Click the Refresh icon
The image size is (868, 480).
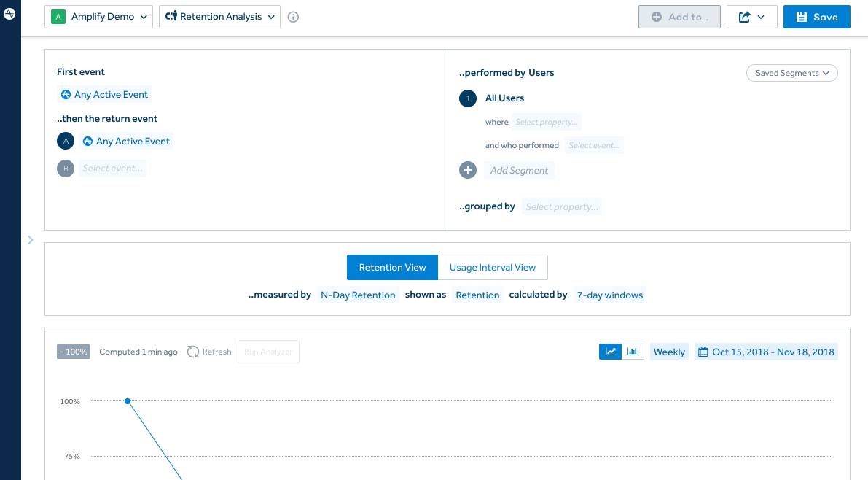tap(193, 352)
